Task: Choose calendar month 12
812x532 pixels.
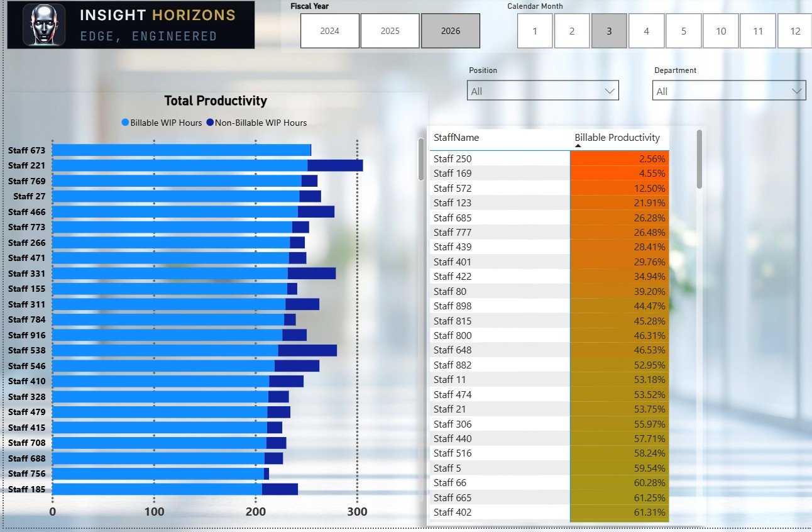Action: (795, 31)
